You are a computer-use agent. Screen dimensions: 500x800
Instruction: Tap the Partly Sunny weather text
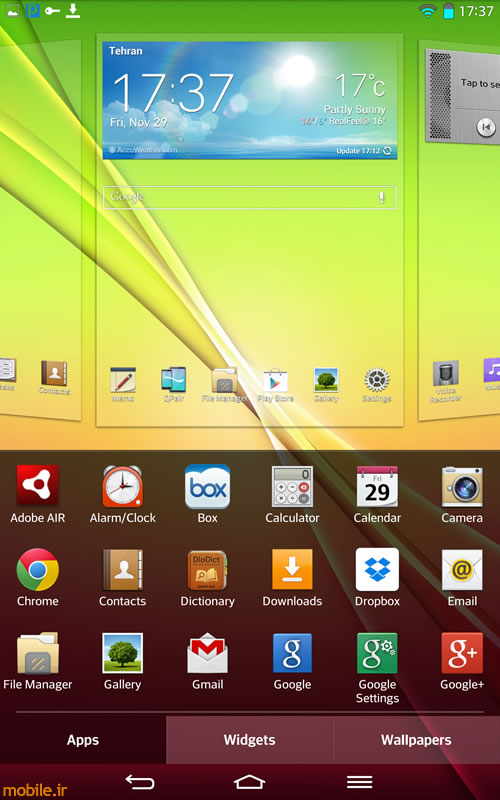pyautogui.click(x=355, y=109)
